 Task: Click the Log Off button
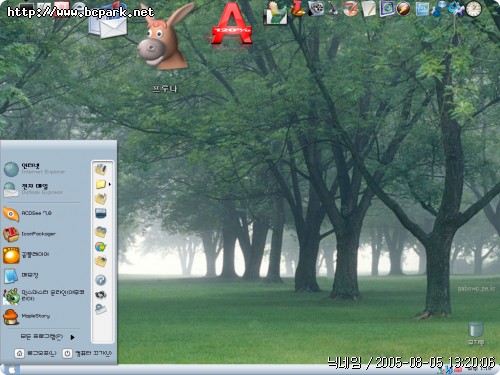click(x=36, y=353)
